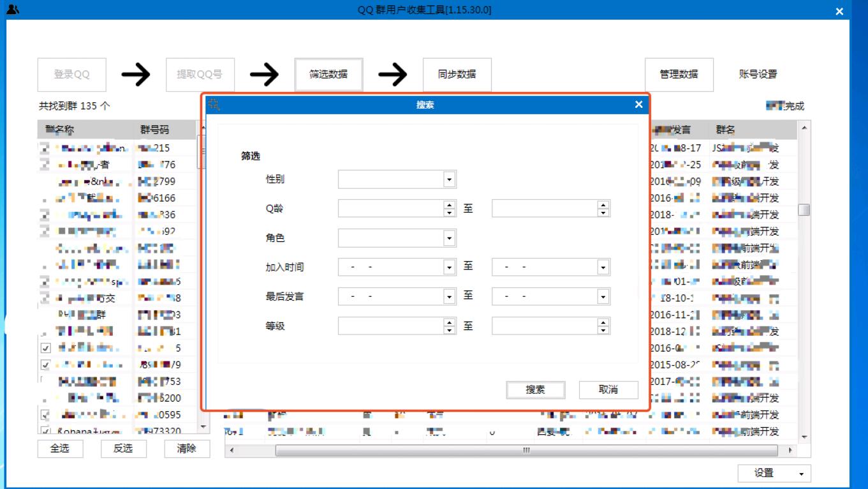868x489 pixels.
Task: Click the 完成 status text
Action: tap(794, 106)
